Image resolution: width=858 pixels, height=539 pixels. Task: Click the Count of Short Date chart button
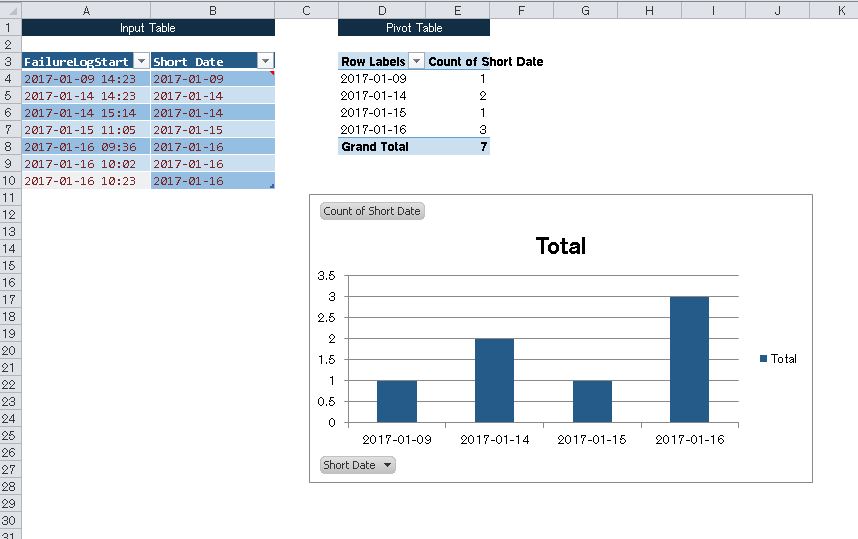(372, 211)
